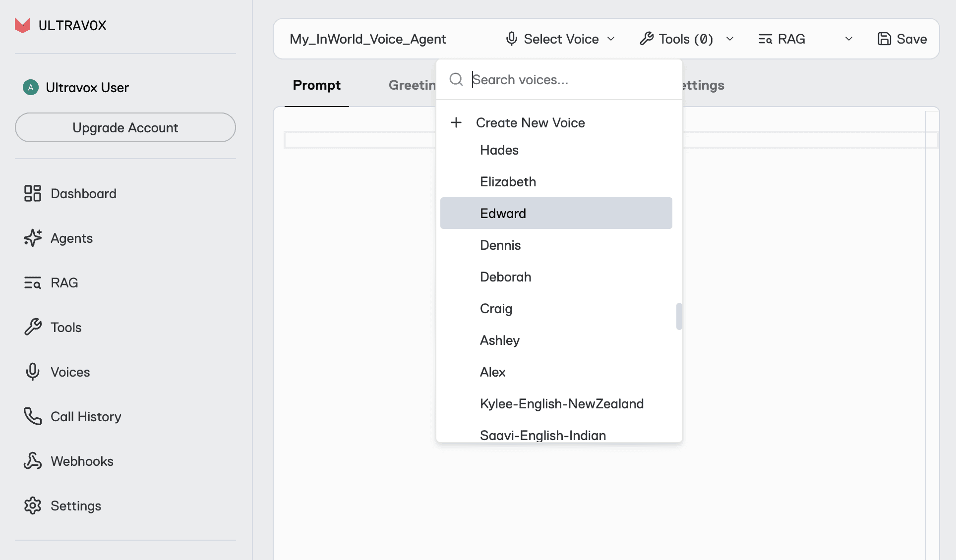Expand the Tools (0) dropdown
Image resolution: width=956 pixels, height=560 pixels.
(686, 39)
